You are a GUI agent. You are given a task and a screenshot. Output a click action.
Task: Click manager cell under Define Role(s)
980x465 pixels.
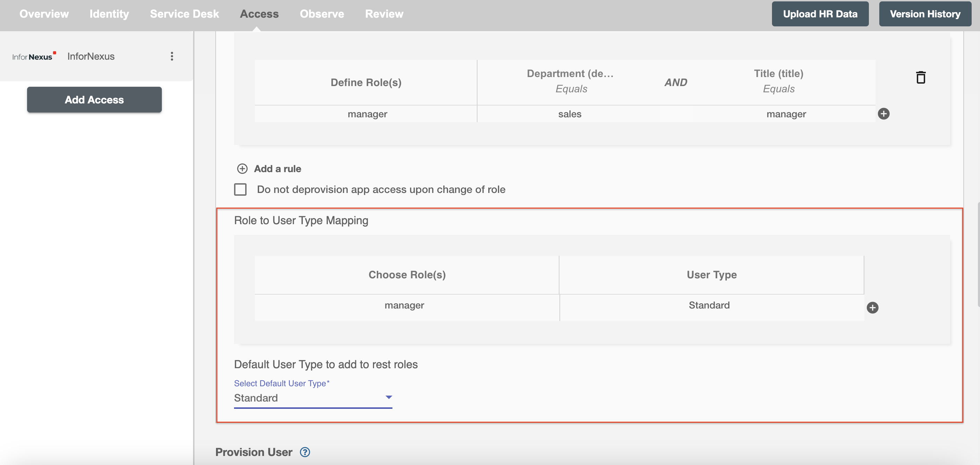point(366,114)
